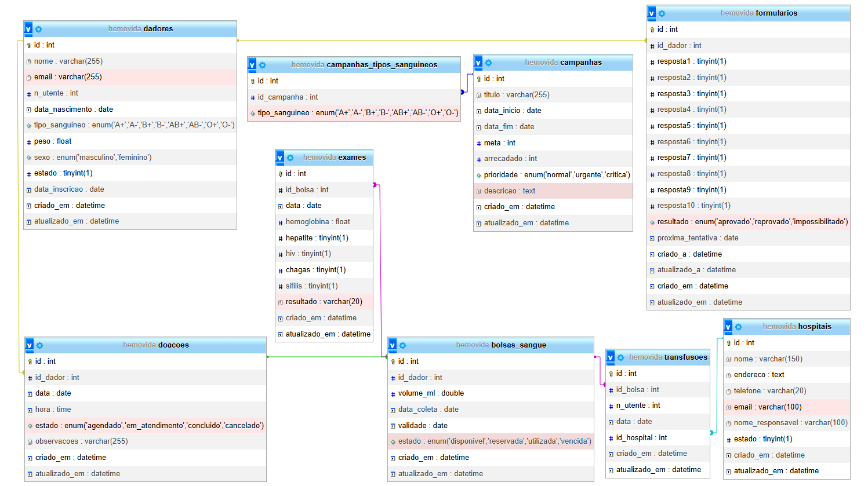The width and height of the screenshot is (868, 486).
Task: Open the gear icon on doacoes table
Action: pyautogui.click(x=39, y=345)
